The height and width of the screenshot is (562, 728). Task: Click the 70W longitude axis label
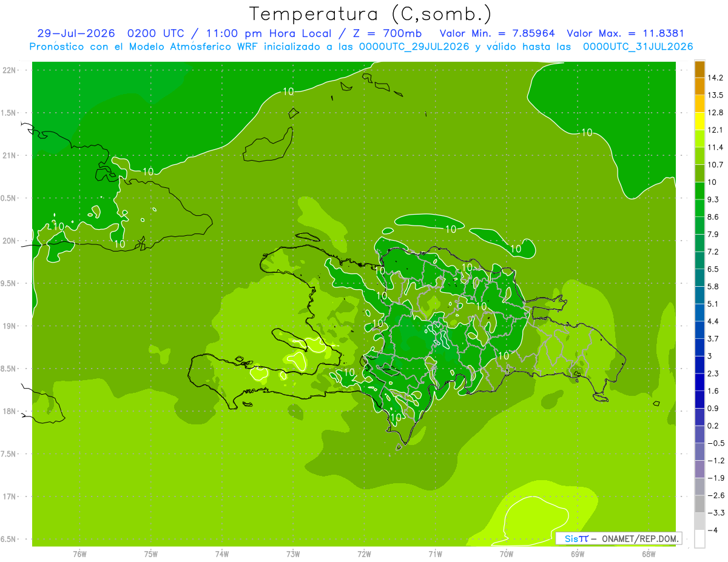tap(507, 554)
